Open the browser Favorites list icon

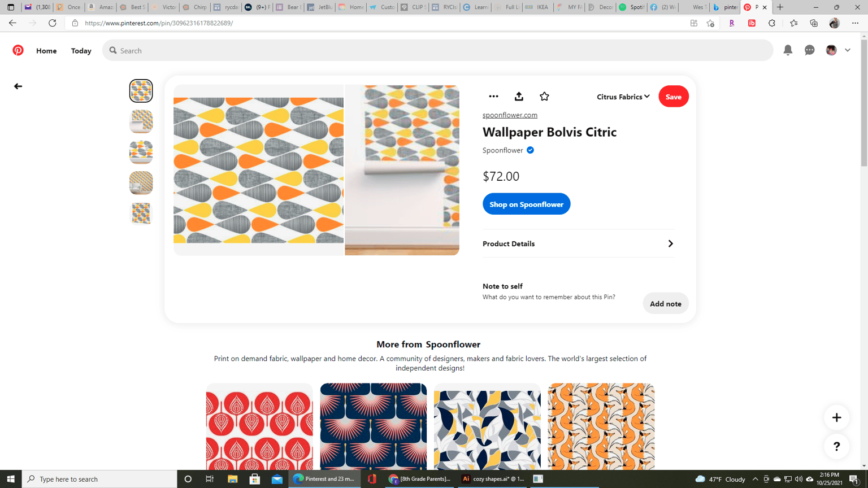(793, 23)
